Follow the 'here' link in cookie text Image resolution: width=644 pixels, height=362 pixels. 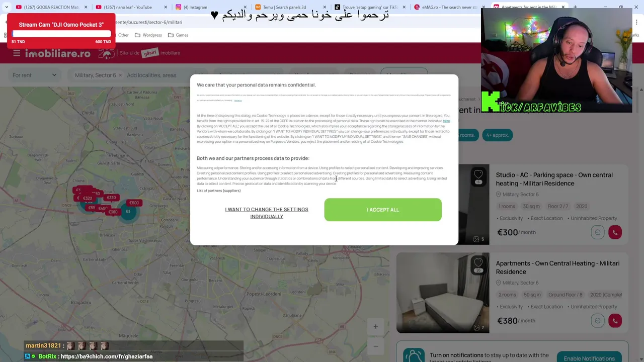[446, 121]
